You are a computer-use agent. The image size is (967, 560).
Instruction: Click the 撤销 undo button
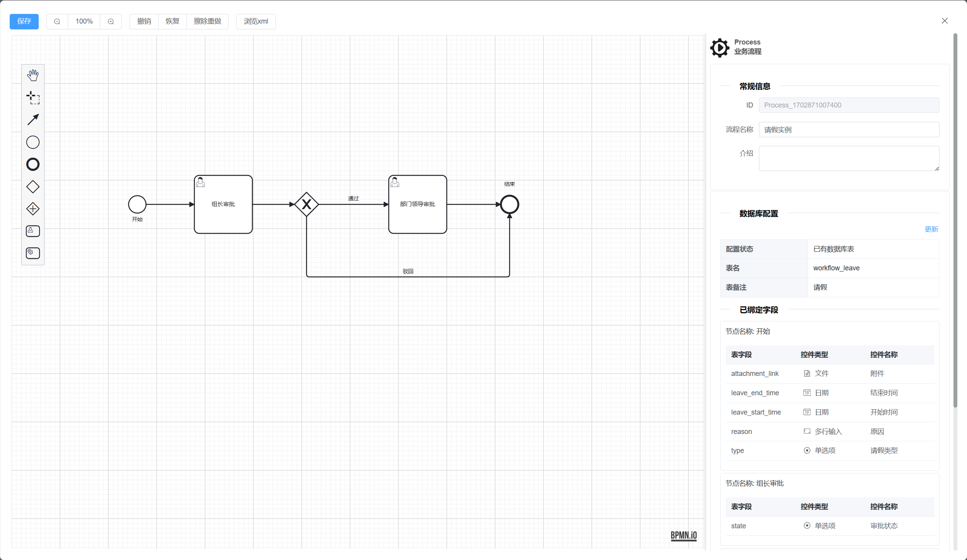point(144,22)
